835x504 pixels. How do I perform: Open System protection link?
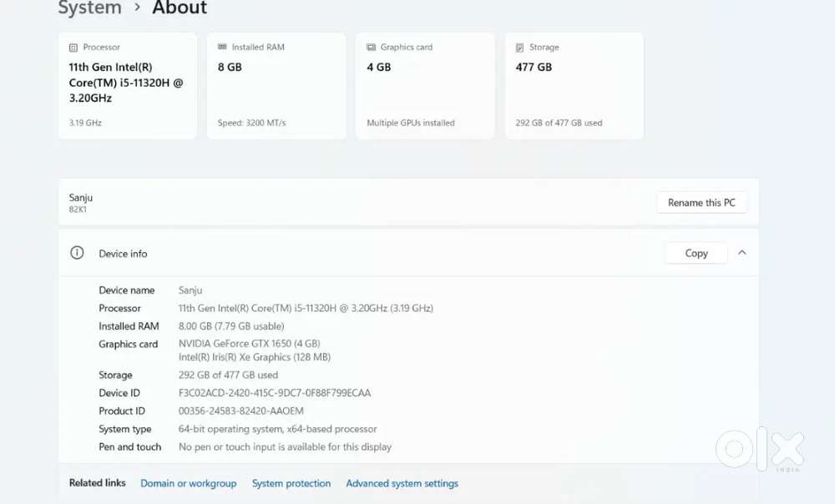pos(291,483)
